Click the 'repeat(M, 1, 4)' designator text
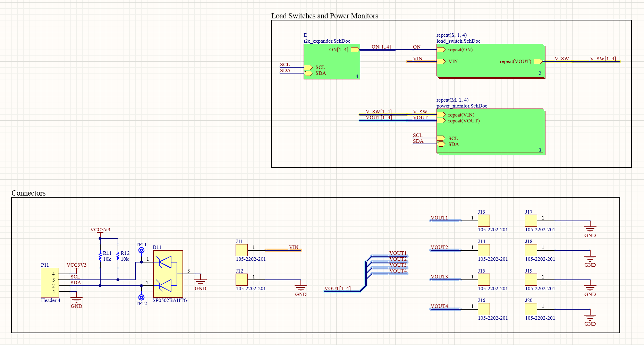The image size is (644, 345). (452, 100)
